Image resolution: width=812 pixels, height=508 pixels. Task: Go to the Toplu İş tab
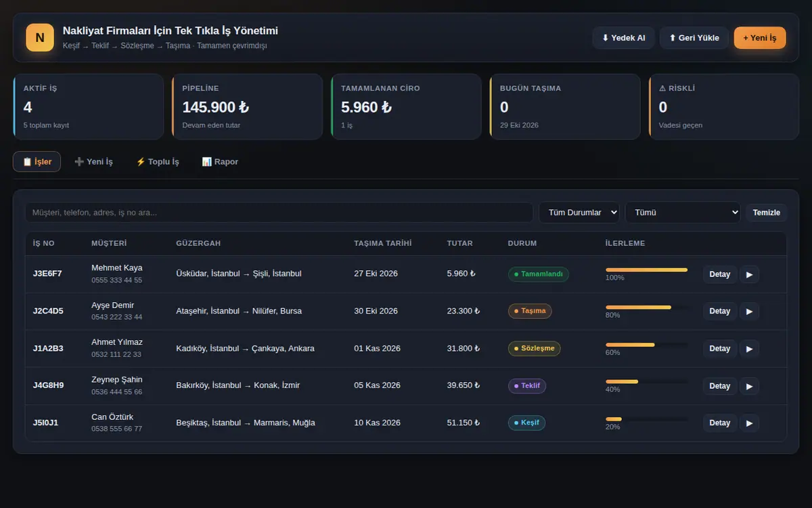pos(158,162)
